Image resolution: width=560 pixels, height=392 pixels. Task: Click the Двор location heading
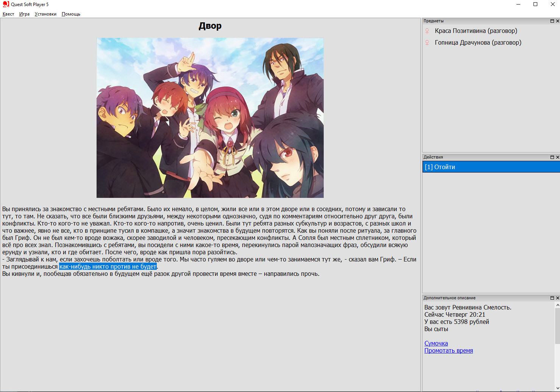210,26
